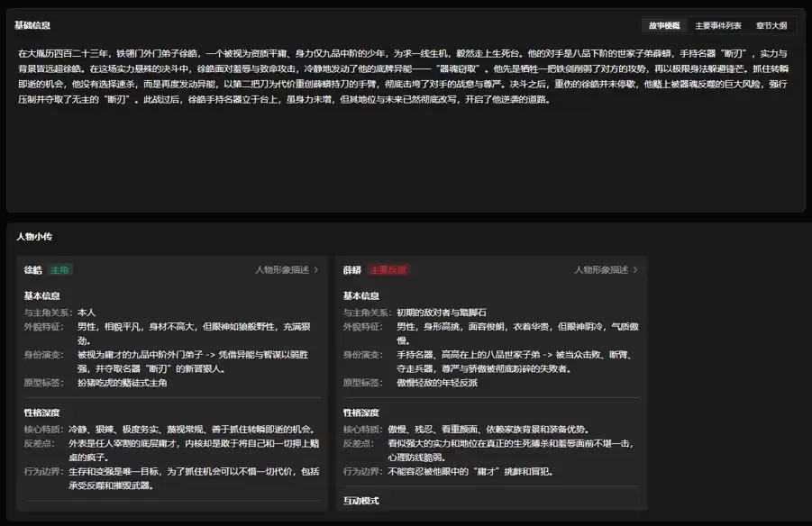This screenshot has height=526, width=812.
Task: Click 与主角关系 label in 薛蟒's card
Action: 367,313
